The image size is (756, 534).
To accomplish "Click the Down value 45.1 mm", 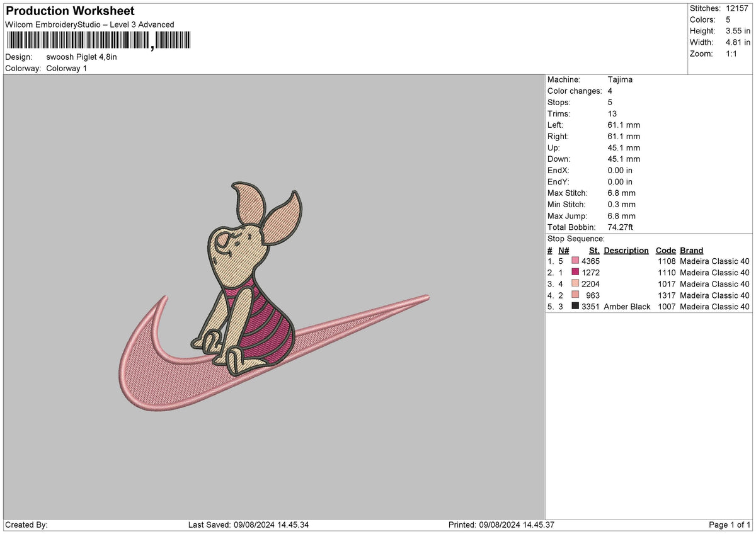I will click(624, 159).
